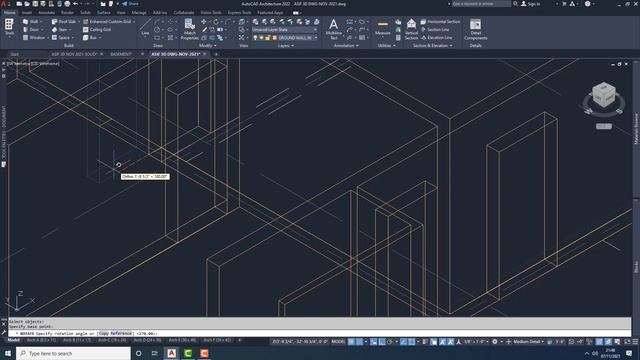Open the GROUND WALL layer dropdown
The height and width of the screenshot is (360, 640).
[316, 38]
